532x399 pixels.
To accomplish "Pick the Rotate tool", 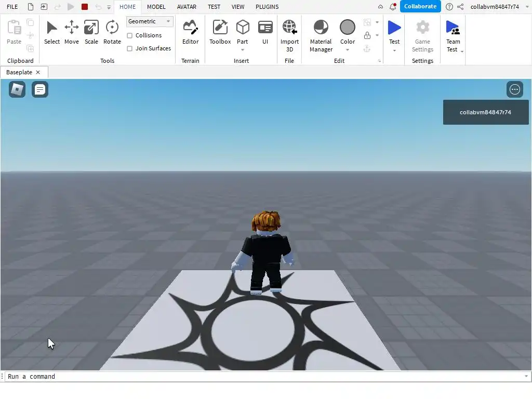I will [x=112, y=32].
